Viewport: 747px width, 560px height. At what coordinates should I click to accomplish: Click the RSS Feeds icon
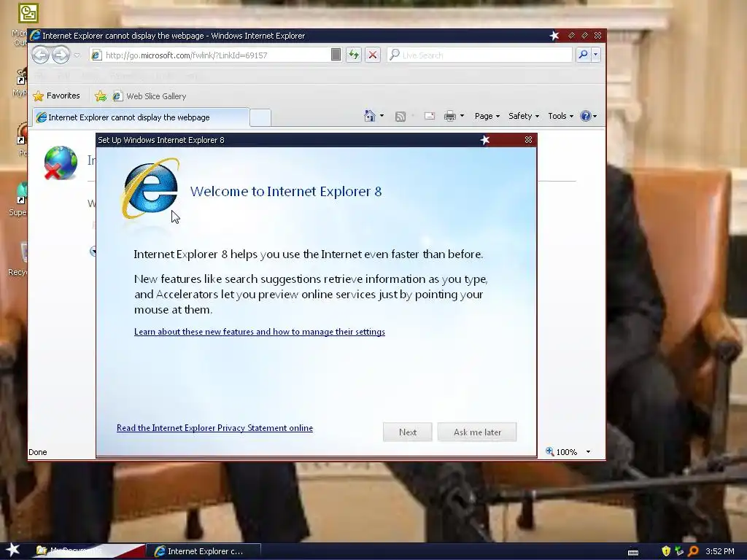tap(400, 116)
